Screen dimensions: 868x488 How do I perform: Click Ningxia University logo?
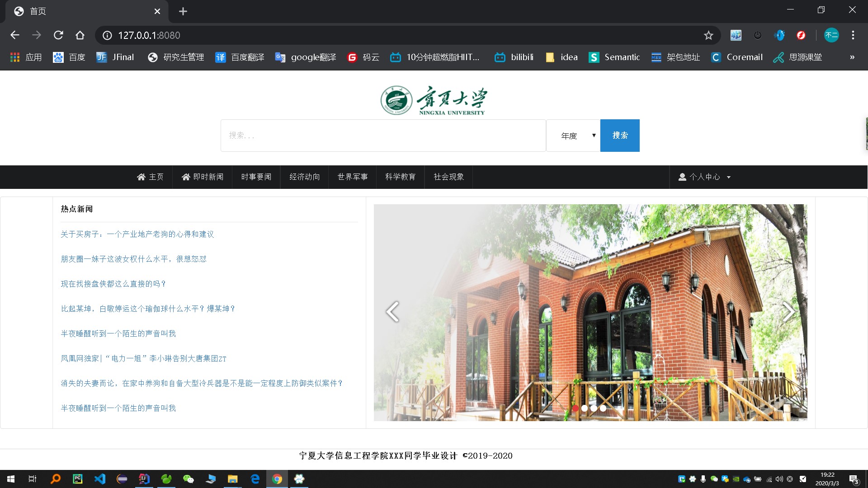tap(434, 100)
